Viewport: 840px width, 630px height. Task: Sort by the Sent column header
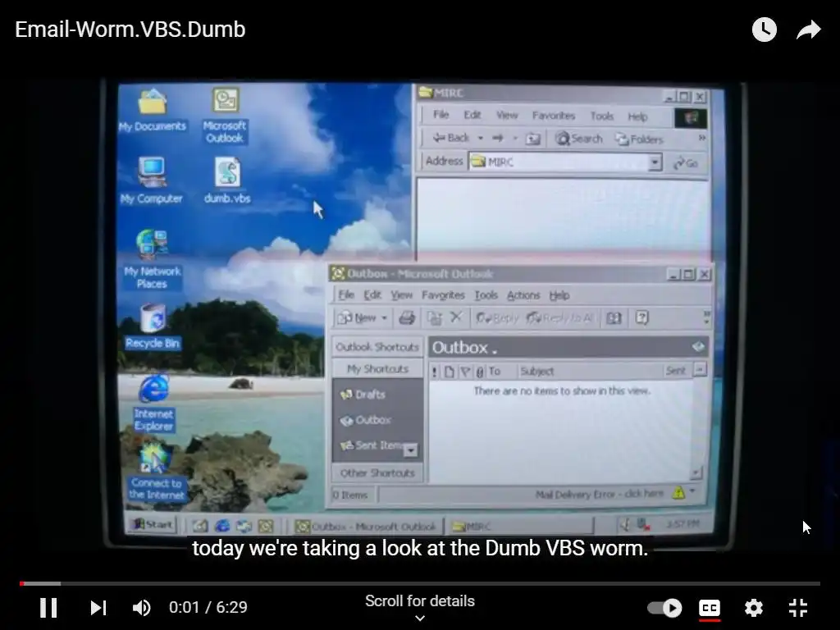[676, 370]
